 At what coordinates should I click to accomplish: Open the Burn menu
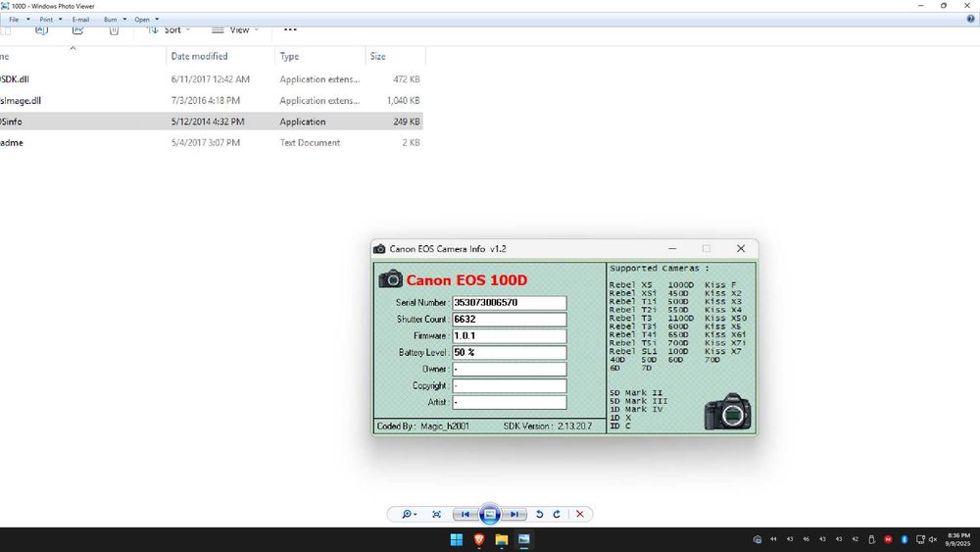point(111,20)
